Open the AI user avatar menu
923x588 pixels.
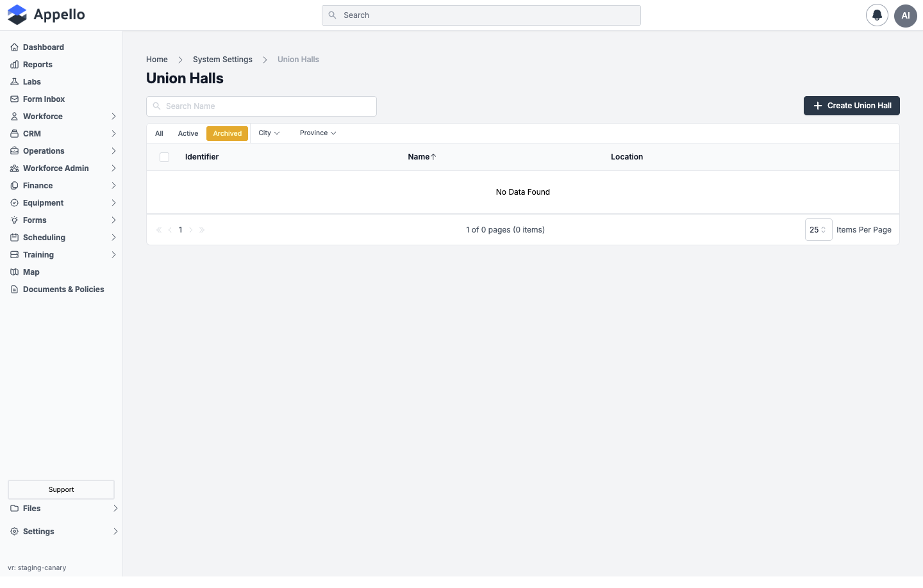906,15
